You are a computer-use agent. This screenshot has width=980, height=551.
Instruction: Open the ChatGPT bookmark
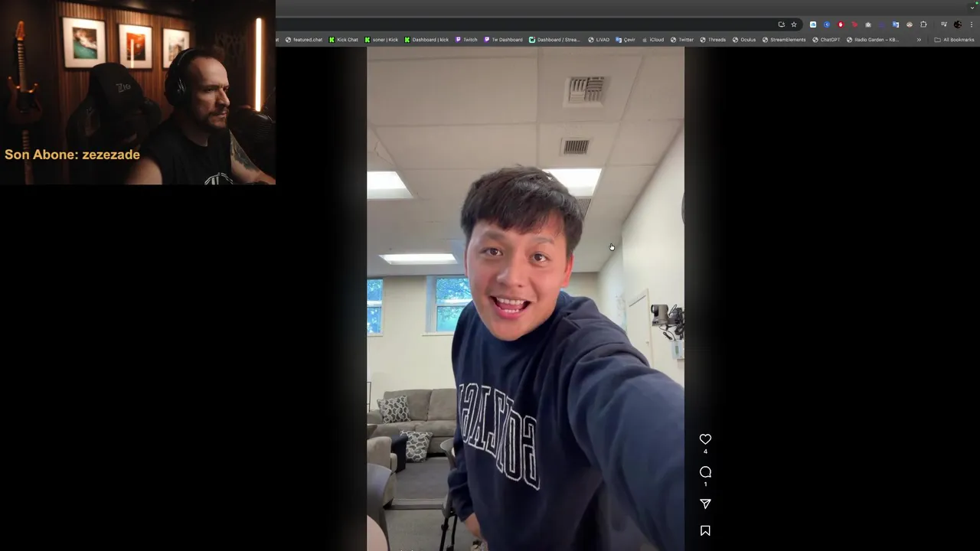click(x=826, y=40)
